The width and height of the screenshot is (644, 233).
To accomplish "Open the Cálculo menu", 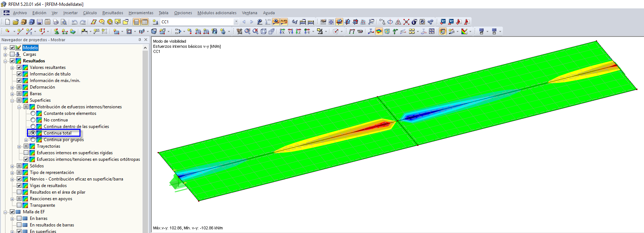I will tap(90, 13).
